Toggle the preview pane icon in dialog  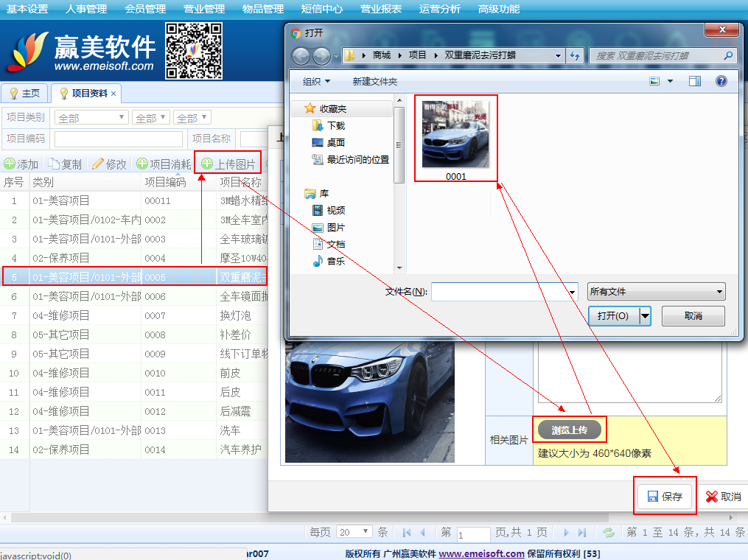pos(694,81)
